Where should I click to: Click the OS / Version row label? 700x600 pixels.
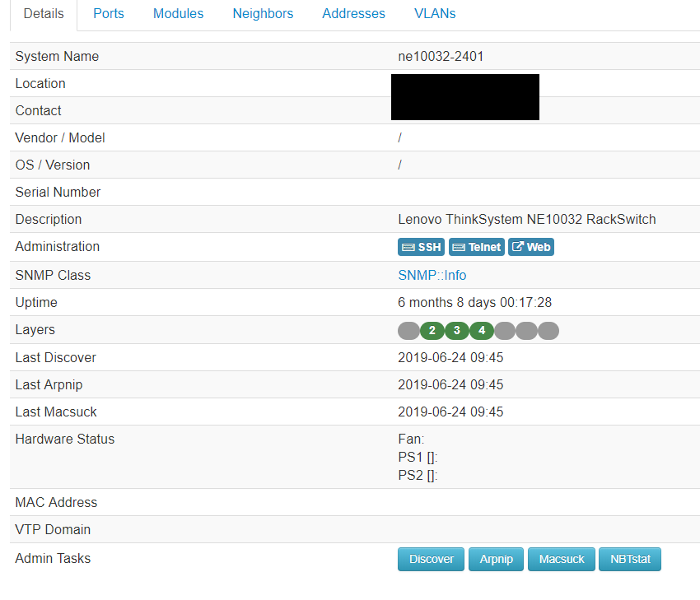(x=53, y=165)
